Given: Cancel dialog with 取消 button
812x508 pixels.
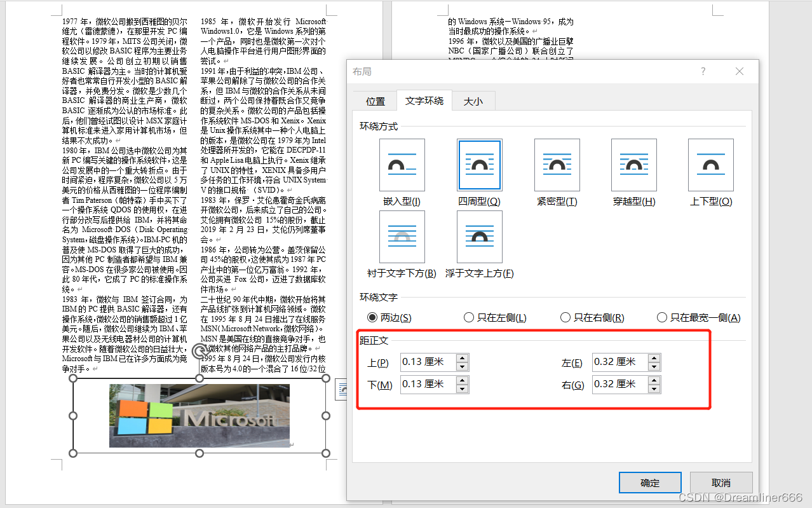Looking at the screenshot, I should tap(721, 483).
